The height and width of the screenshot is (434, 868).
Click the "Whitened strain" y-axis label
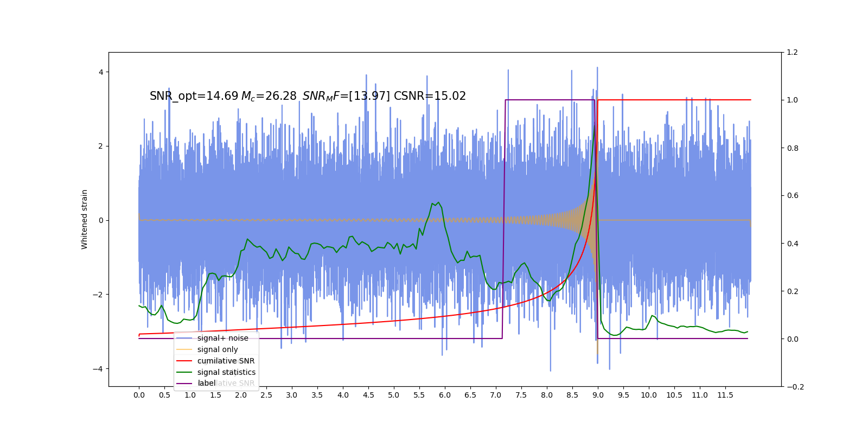[85, 219]
